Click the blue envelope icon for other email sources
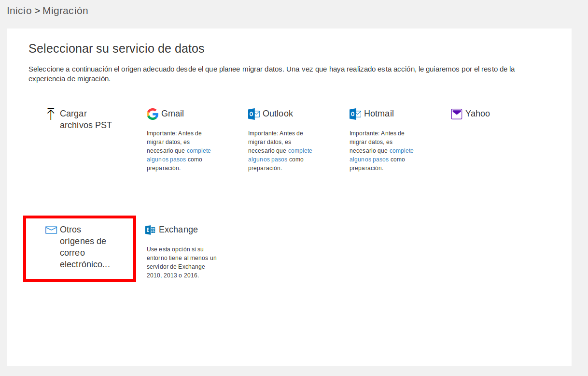The image size is (588, 376). [51, 230]
